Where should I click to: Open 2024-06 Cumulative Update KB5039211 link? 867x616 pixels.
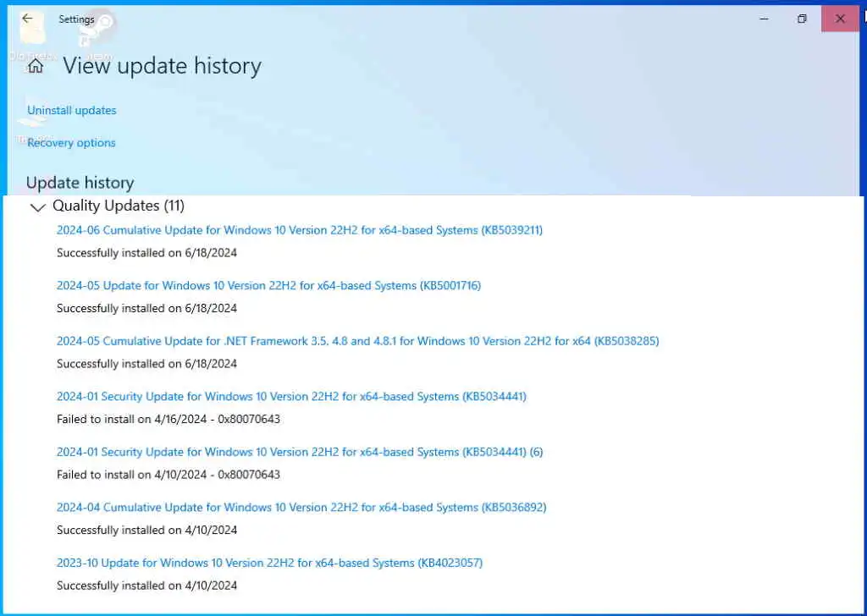pyautogui.click(x=300, y=230)
